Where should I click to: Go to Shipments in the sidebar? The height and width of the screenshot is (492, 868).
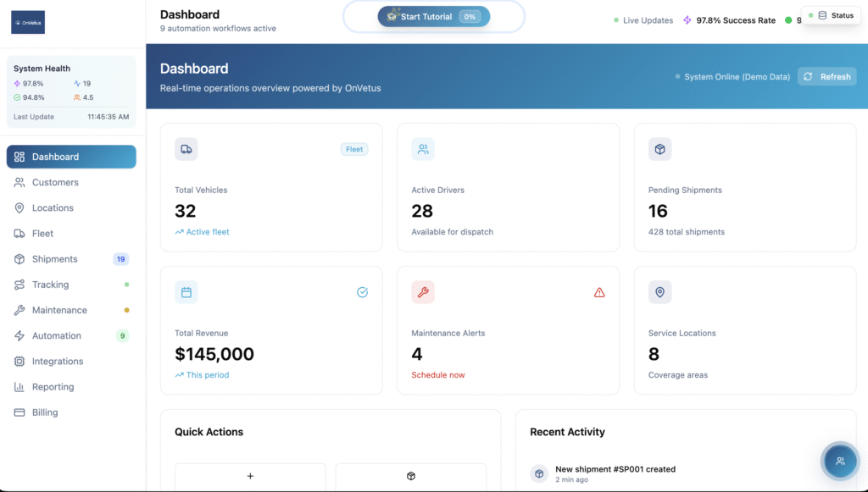point(54,259)
